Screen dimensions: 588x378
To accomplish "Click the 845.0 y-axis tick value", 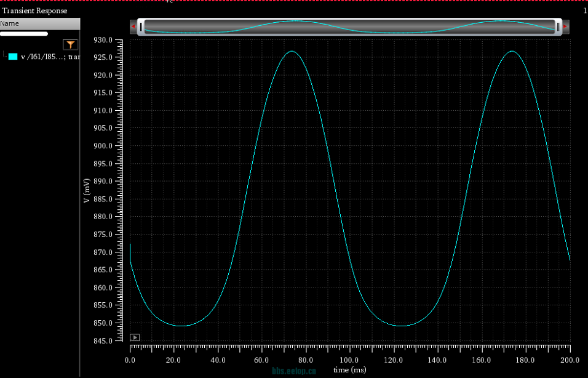I will tap(103, 341).
